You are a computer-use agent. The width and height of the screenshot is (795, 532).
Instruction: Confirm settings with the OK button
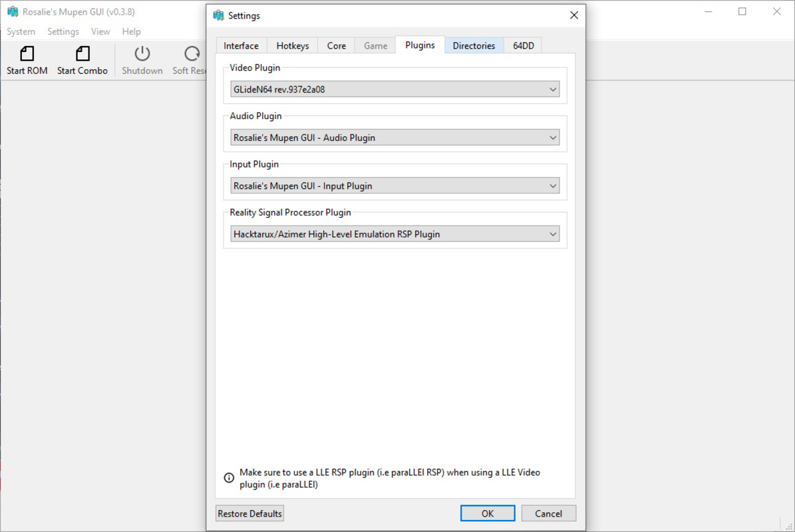[488, 513]
